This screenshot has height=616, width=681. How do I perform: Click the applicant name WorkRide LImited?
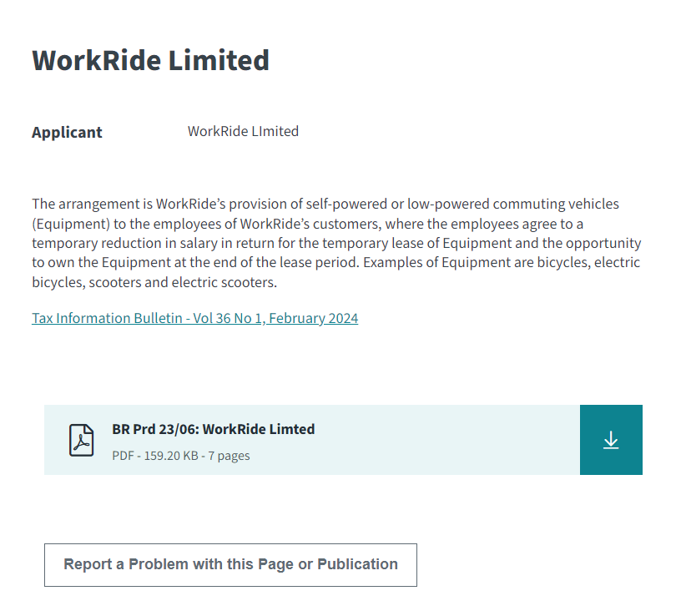(243, 131)
